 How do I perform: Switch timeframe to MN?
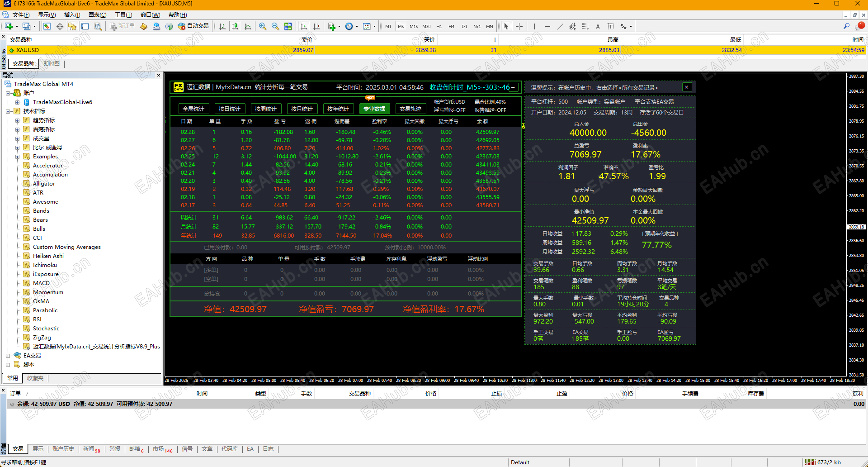tap(490, 26)
